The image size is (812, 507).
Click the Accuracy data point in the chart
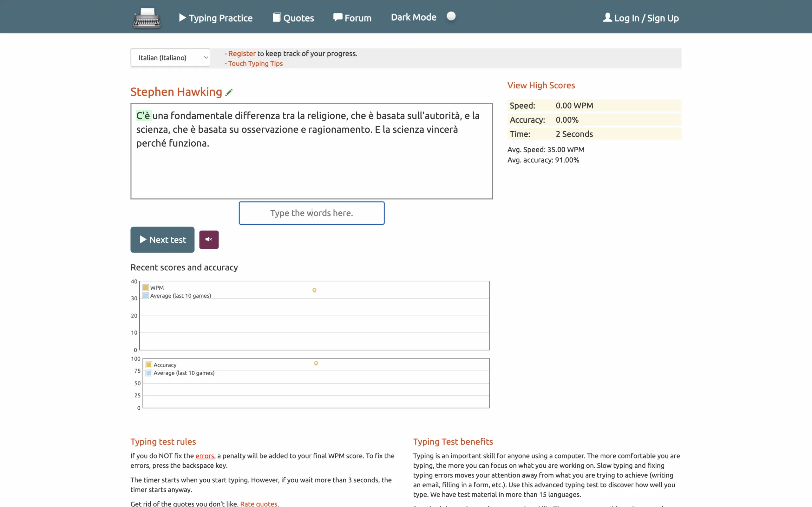(316, 363)
